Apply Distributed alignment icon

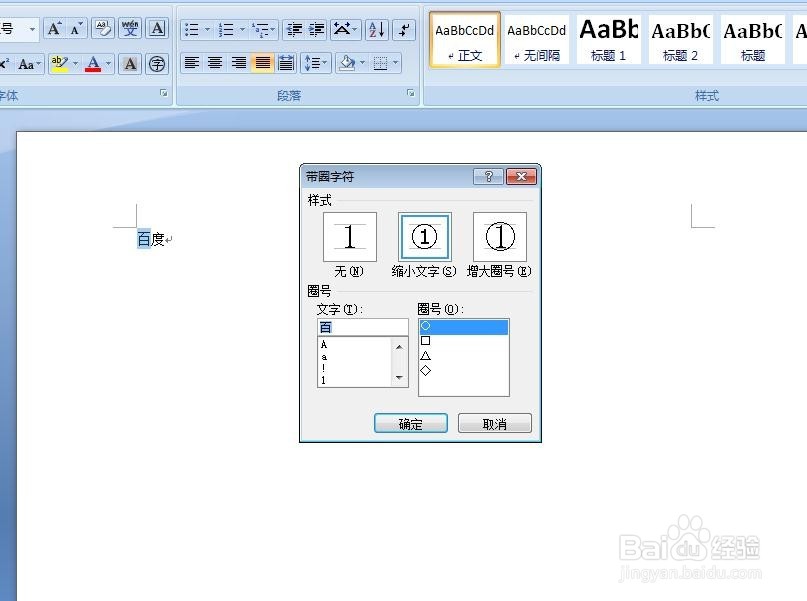[286, 63]
